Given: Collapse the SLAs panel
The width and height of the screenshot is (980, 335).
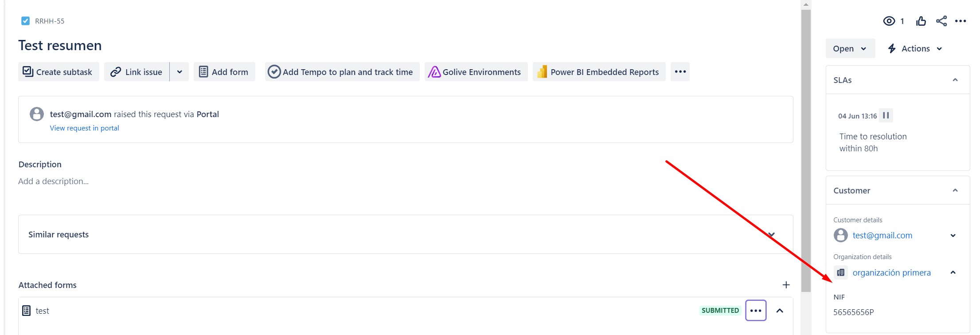Looking at the screenshot, I should 955,80.
